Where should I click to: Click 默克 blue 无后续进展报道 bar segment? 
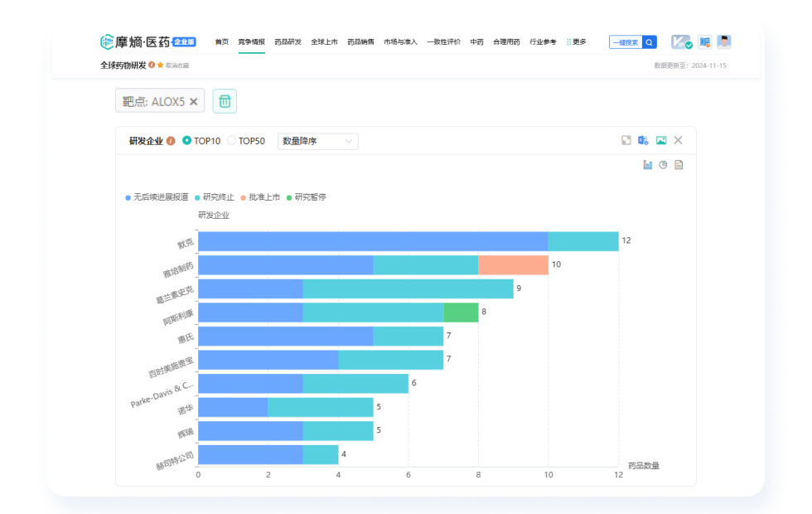pyautogui.click(x=373, y=241)
